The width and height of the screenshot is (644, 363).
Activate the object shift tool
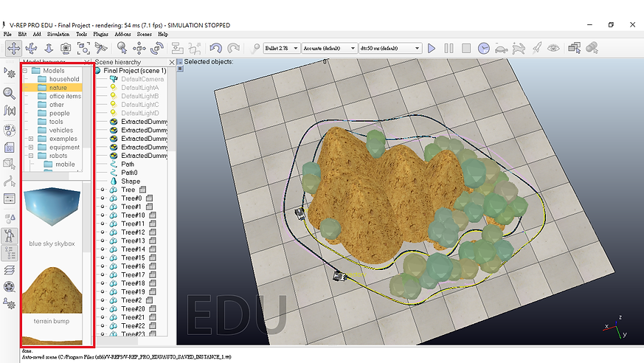139,49
